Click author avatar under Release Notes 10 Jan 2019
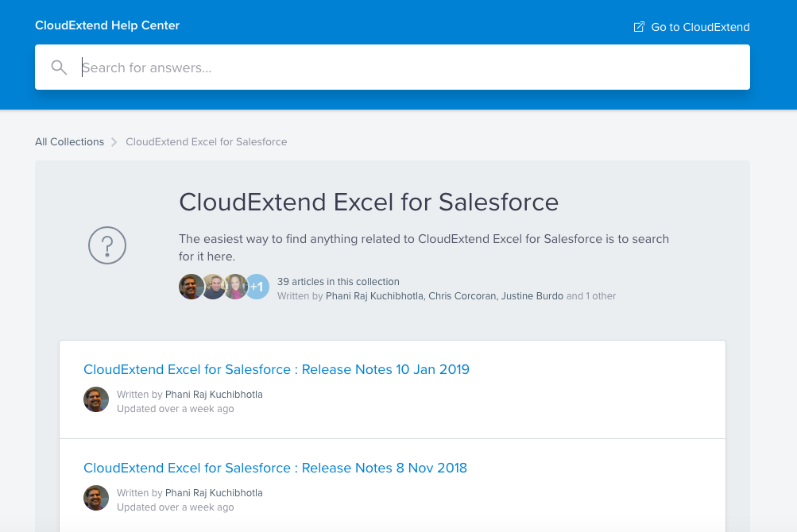 click(96, 399)
